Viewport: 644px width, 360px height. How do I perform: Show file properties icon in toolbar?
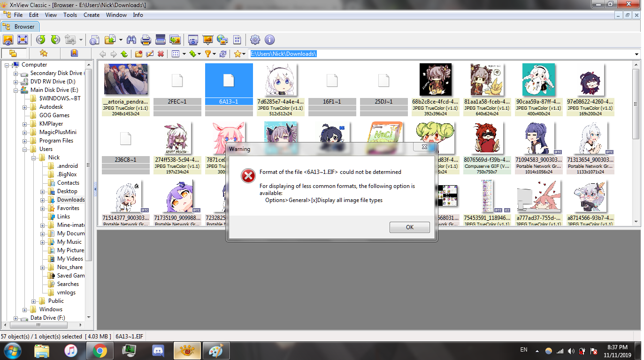point(94,40)
